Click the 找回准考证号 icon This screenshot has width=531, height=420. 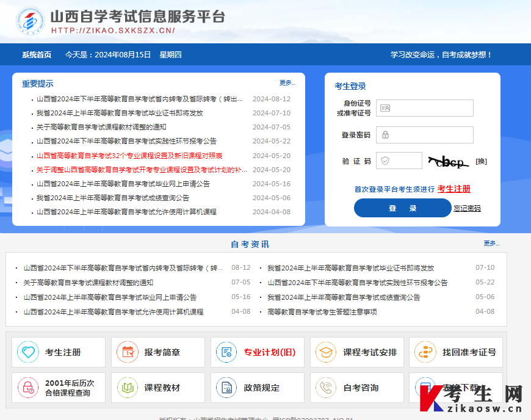pyautogui.click(x=425, y=352)
